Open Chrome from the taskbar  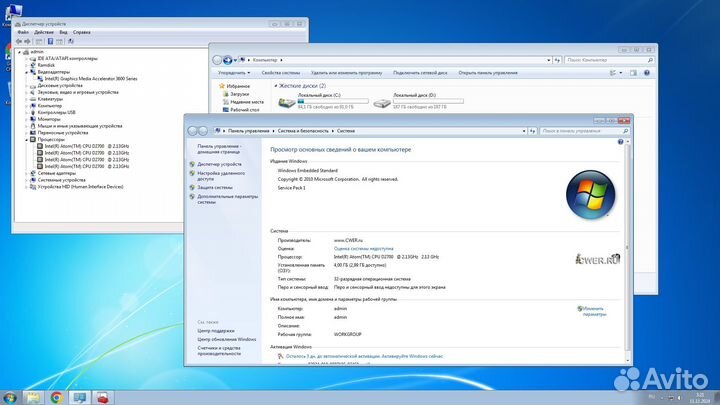click(58, 397)
